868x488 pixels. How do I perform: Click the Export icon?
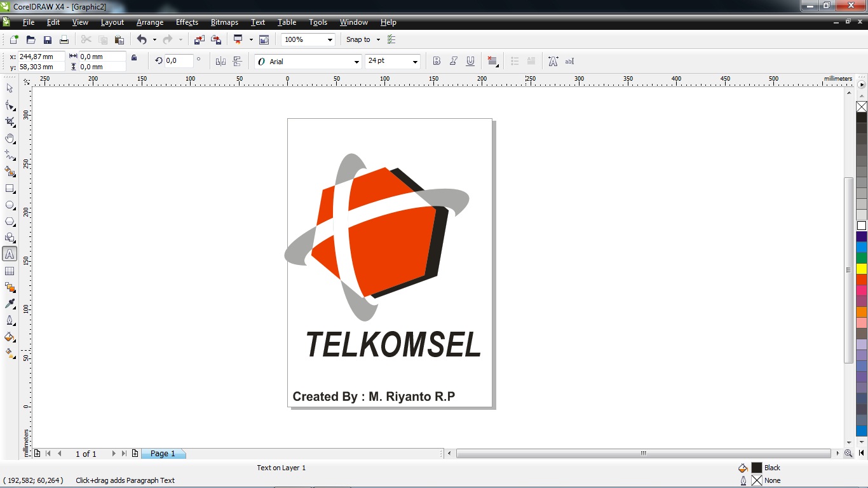216,39
